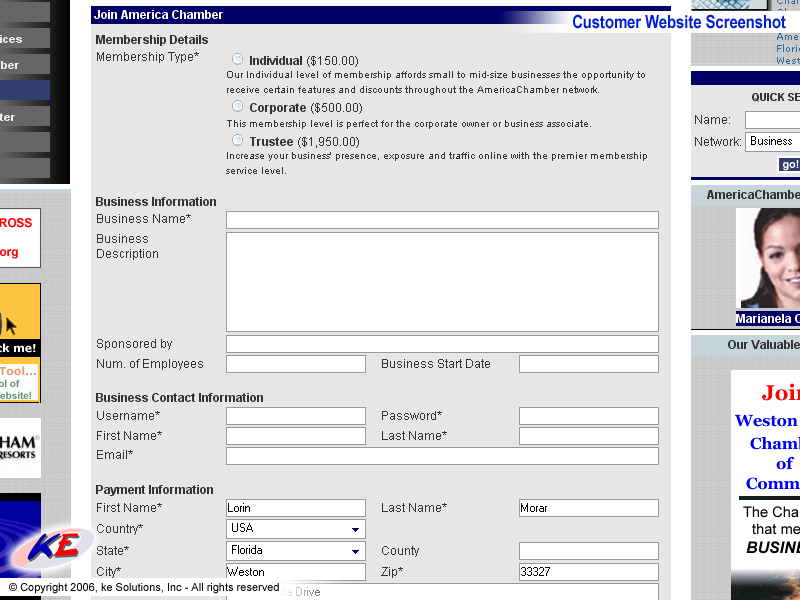Click the 'Business Information' section heading

(x=156, y=202)
